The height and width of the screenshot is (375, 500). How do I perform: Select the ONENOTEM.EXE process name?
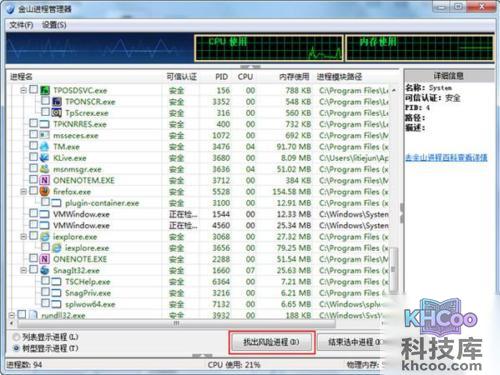pos(84,180)
